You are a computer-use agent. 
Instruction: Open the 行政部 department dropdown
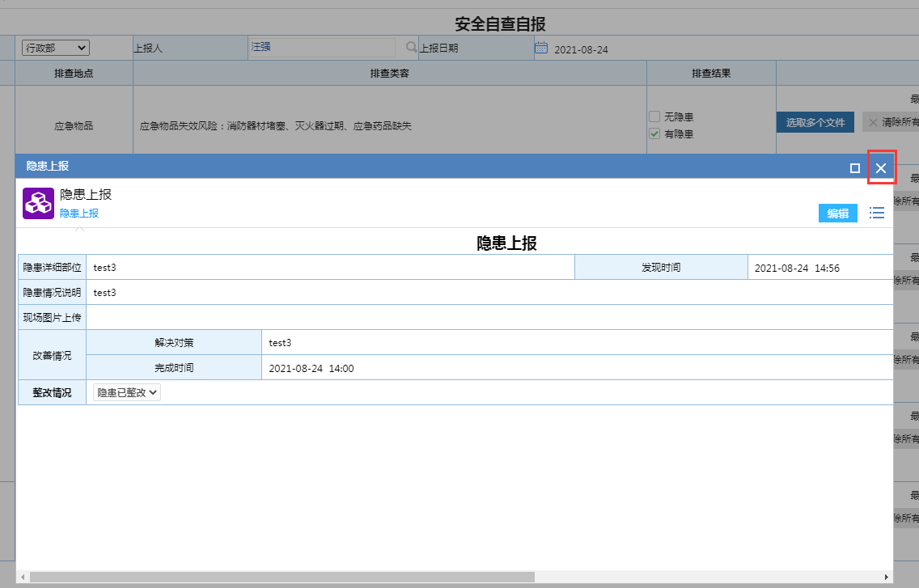click(55, 48)
